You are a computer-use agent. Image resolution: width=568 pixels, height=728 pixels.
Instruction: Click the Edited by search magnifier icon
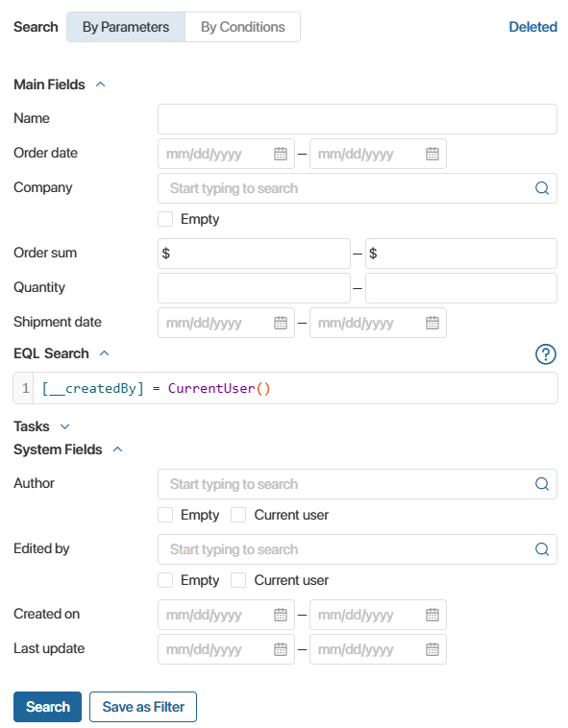coord(542,549)
